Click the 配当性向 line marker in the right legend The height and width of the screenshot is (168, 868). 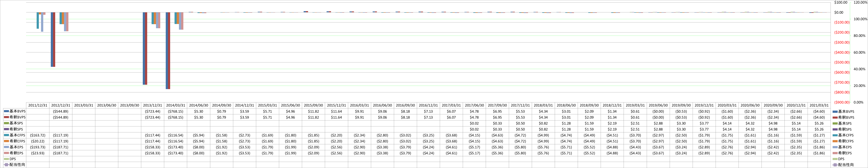pos(835,165)
